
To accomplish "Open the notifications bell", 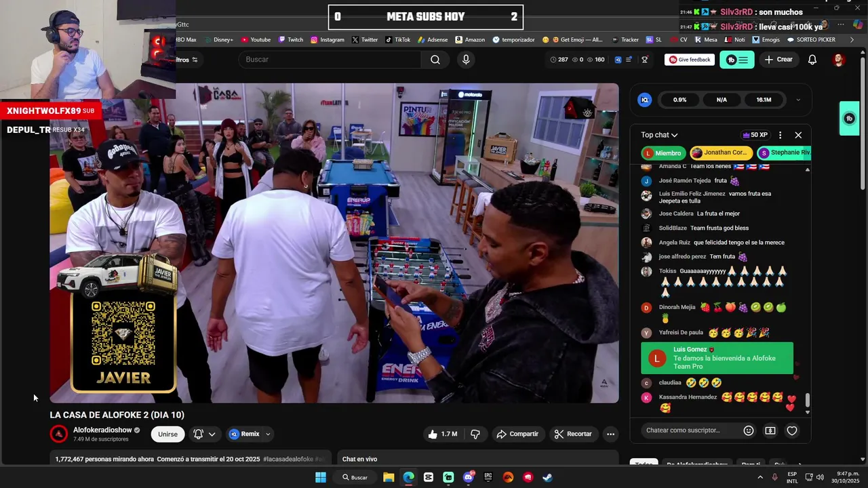I will pyautogui.click(x=812, y=60).
